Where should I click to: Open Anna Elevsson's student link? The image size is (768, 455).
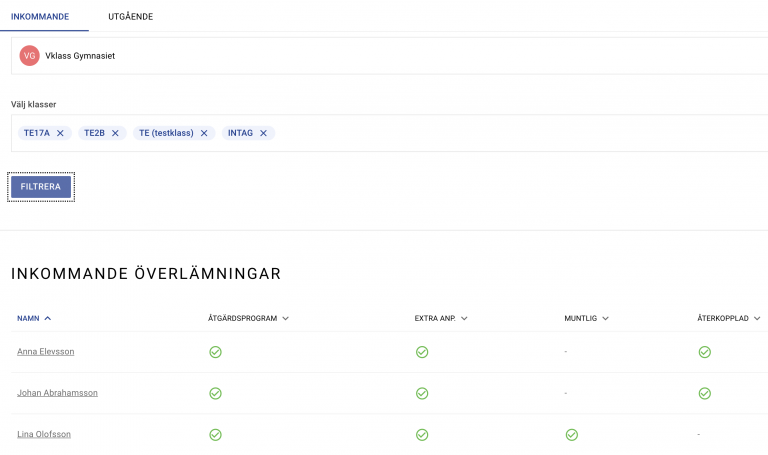click(46, 352)
